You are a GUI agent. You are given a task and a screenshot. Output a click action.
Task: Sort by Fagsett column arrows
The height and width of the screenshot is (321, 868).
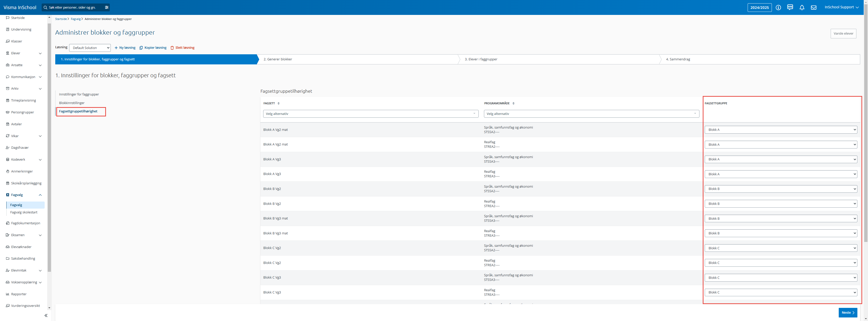click(278, 103)
